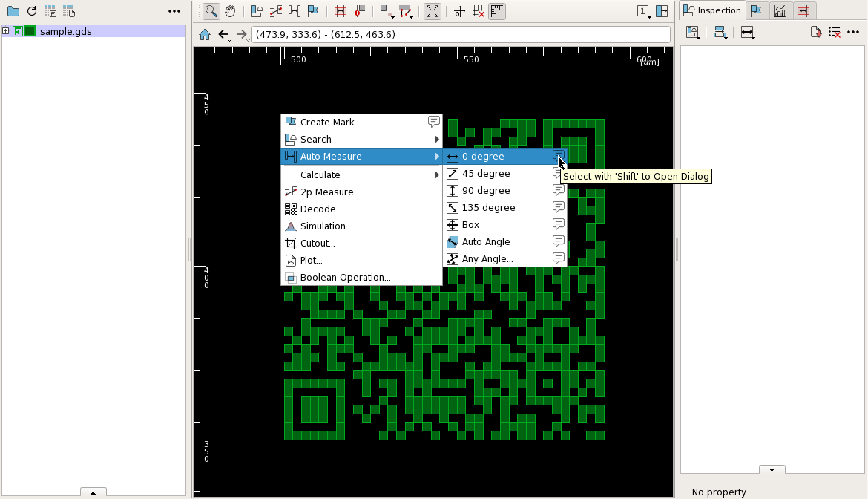This screenshot has height=499, width=868.
Task: Click the home view icon
Action: pos(205,35)
